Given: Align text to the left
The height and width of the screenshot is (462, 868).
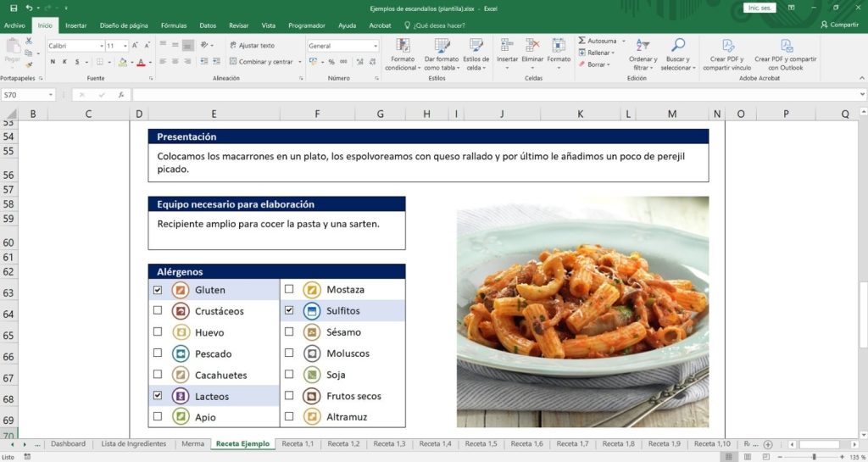Looking at the screenshot, I should pyautogui.click(x=163, y=61).
